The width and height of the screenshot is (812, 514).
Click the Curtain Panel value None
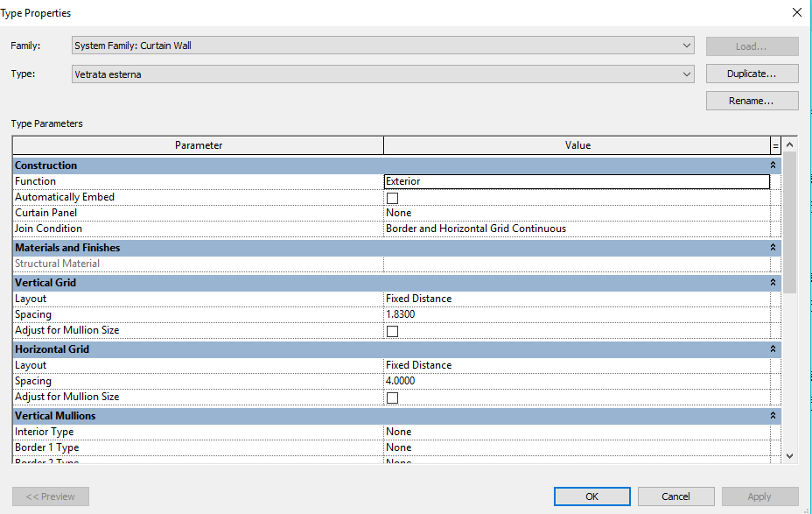[577, 213]
